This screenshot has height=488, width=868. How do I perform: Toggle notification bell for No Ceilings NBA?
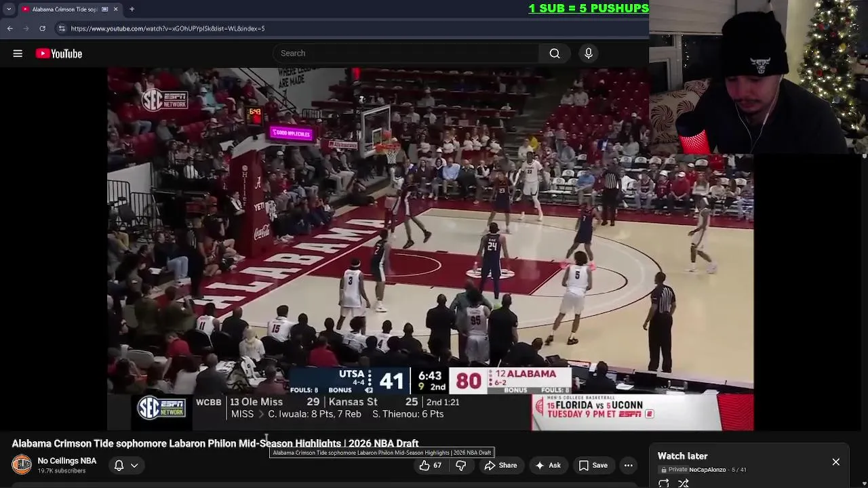(x=119, y=465)
